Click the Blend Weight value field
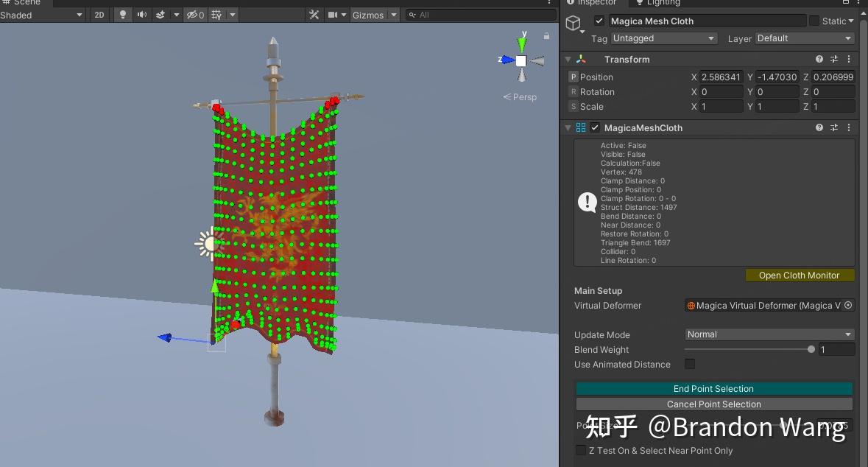868x467 pixels. 836,350
